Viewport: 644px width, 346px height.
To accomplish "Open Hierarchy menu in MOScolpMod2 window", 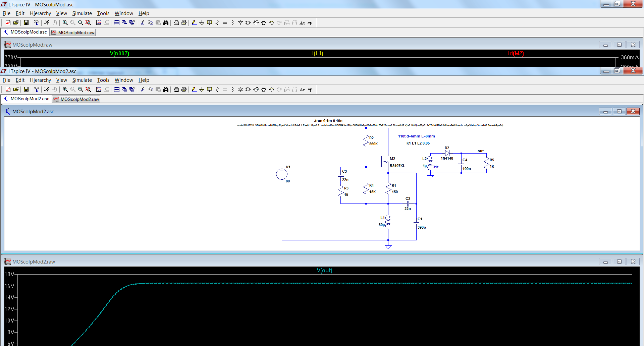I will pyautogui.click(x=40, y=80).
